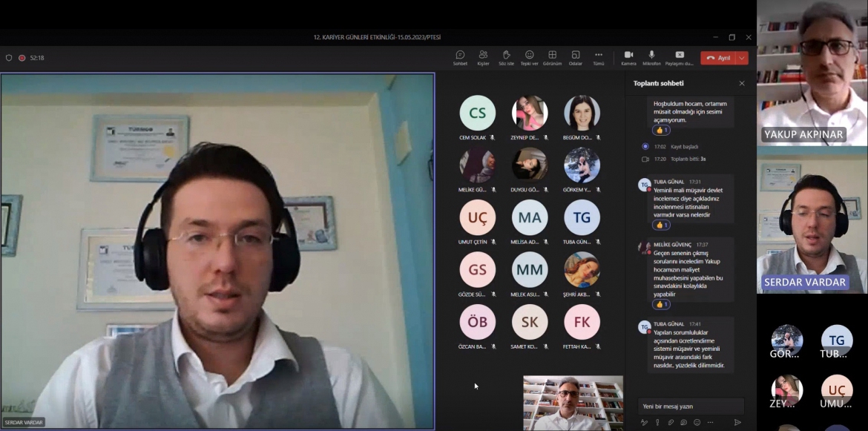The image size is (868, 431).
Task: Open more compose options ellipsis
Action: pos(710,422)
